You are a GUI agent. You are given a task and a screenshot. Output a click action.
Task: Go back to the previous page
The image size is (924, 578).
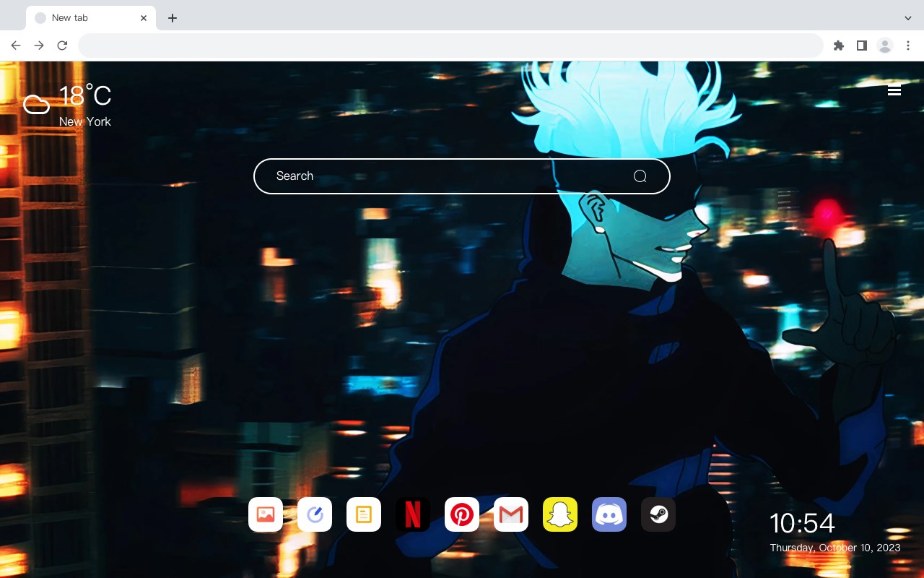tap(16, 46)
